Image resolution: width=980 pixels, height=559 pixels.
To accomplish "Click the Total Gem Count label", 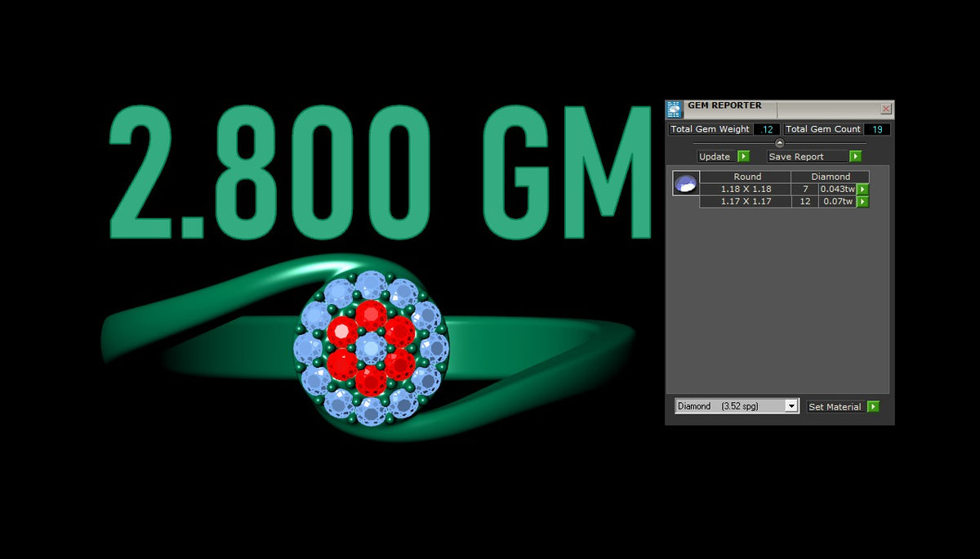I will pos(823,129).
